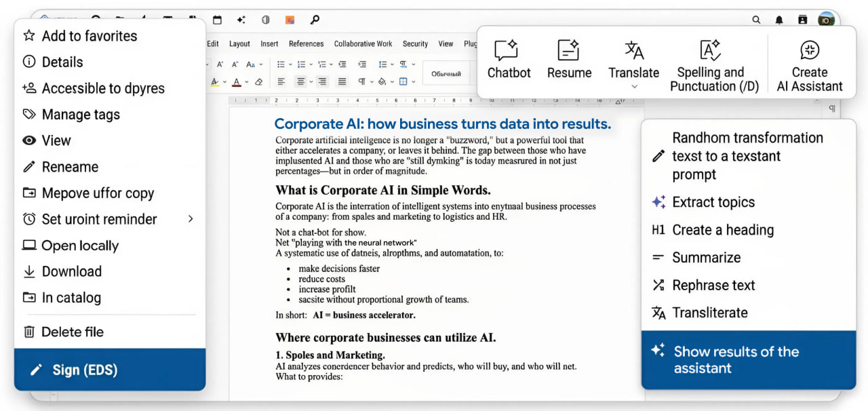Open the paragraph style dropdown box
Screen dimensions: 868x411
446,73
